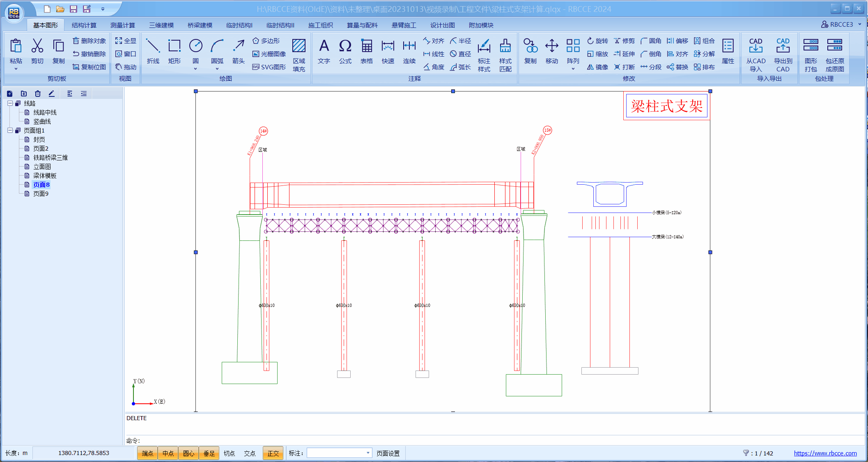
Task: Open the 圆 circle dropdown arrow
Action: 196,69
